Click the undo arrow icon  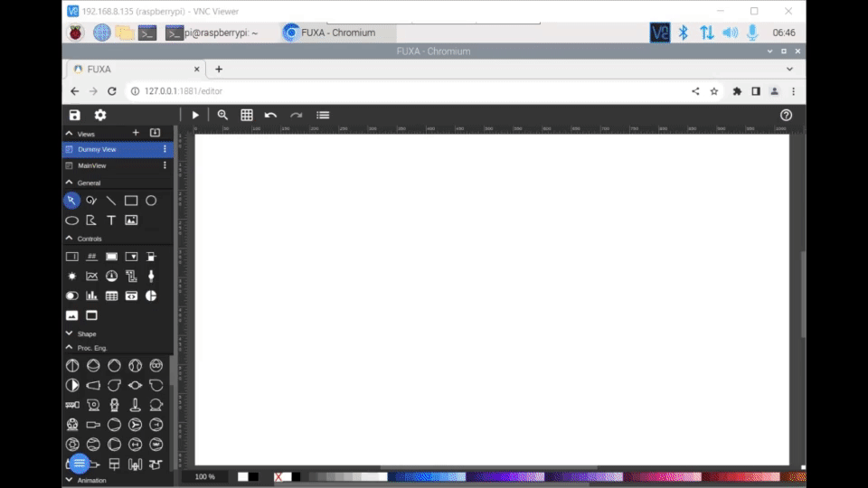pos(270,115)
